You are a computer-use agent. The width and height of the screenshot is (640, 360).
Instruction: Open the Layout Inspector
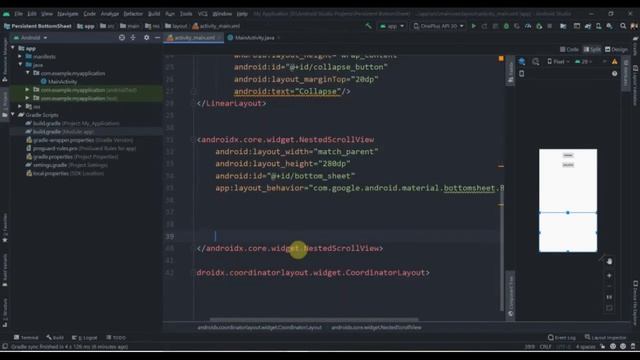click(x=605, y=338)
